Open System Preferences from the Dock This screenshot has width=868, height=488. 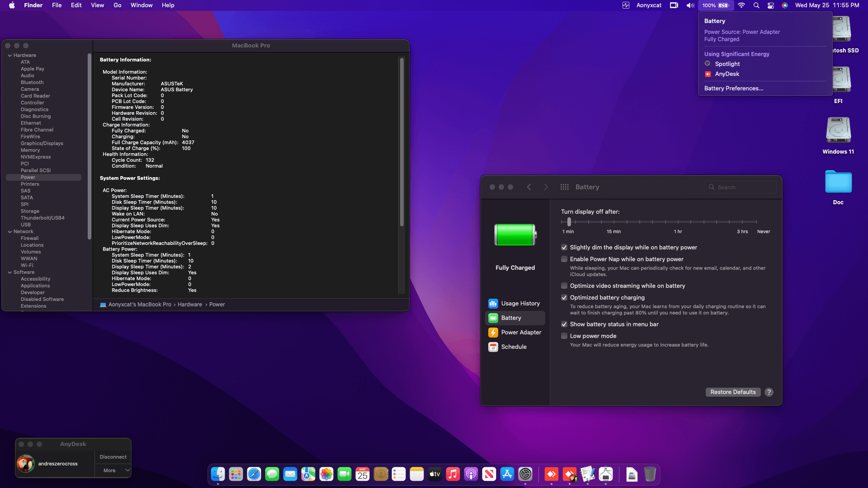click(x=525, y=474)
